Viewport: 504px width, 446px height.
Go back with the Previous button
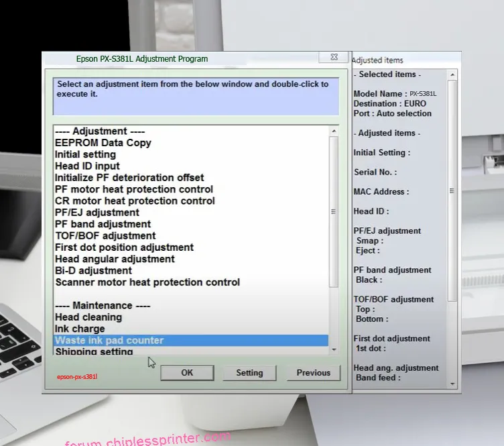coord(314,373)
